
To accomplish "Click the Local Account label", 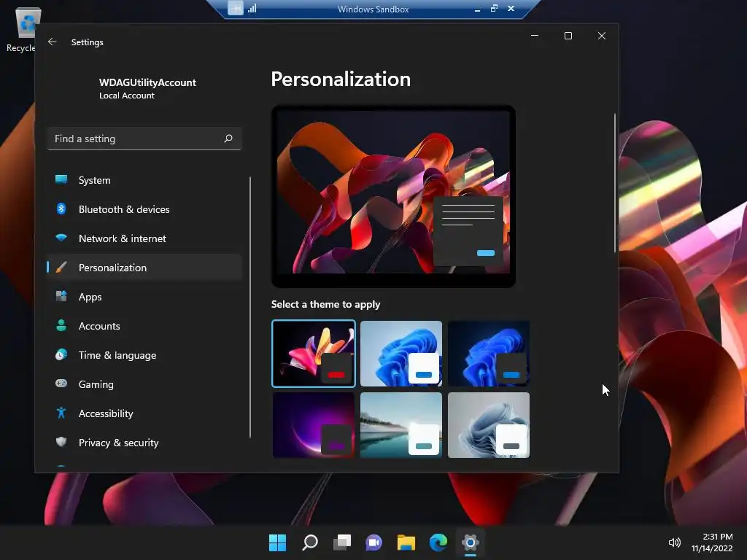I will coord(127,96).
